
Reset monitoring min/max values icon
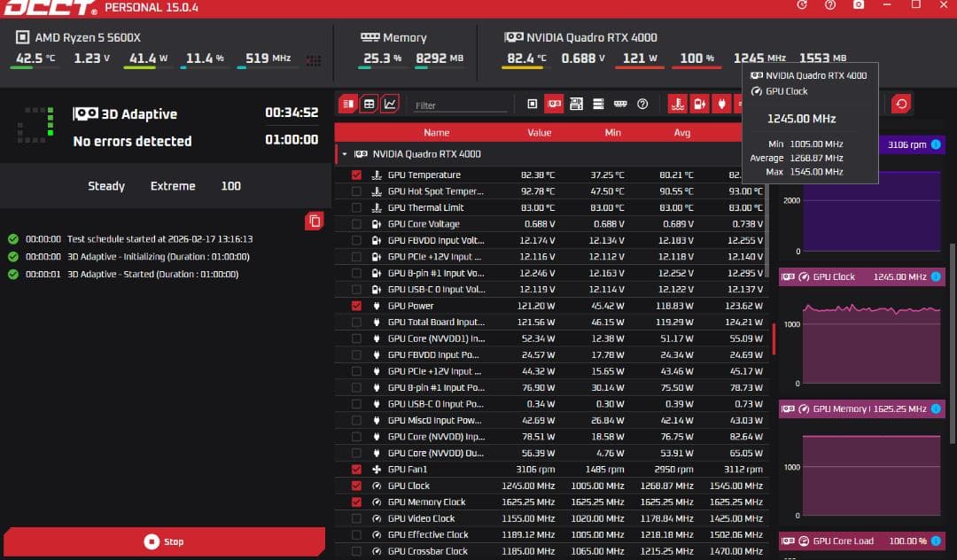click(x=901, y=105)
